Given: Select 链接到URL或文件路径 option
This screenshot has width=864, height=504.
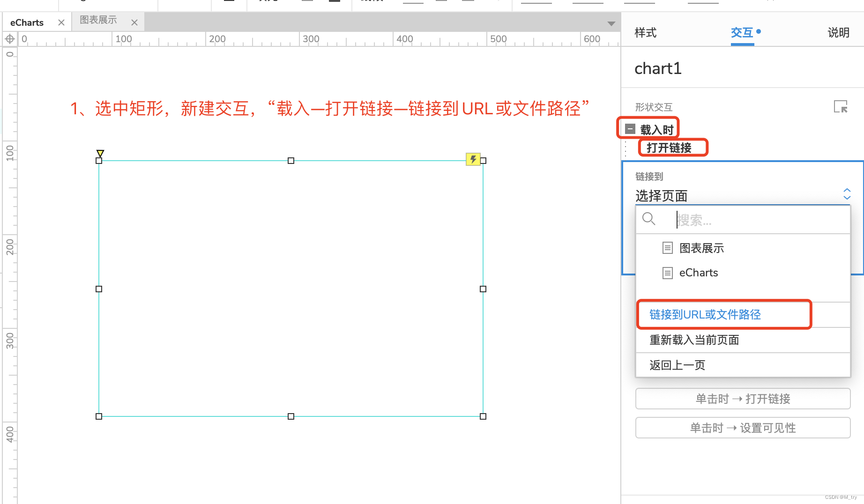Looking at the screenshot, I should [743, 314].
